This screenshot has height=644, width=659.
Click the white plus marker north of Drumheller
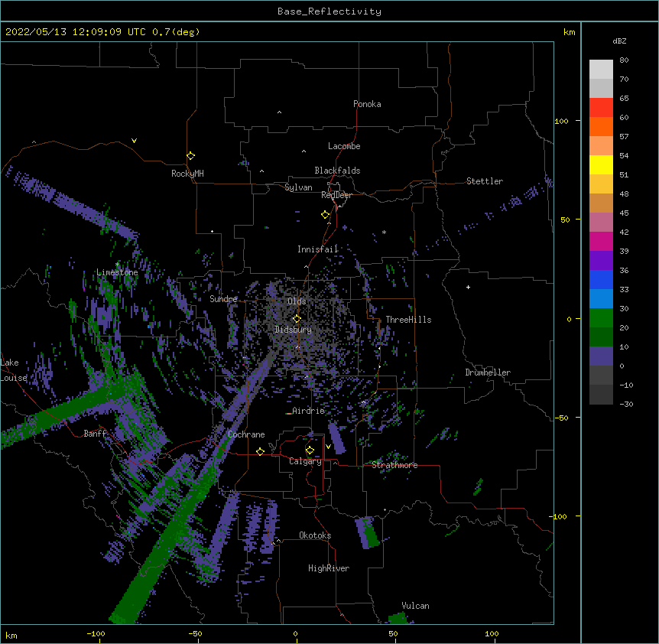[468, 287]
